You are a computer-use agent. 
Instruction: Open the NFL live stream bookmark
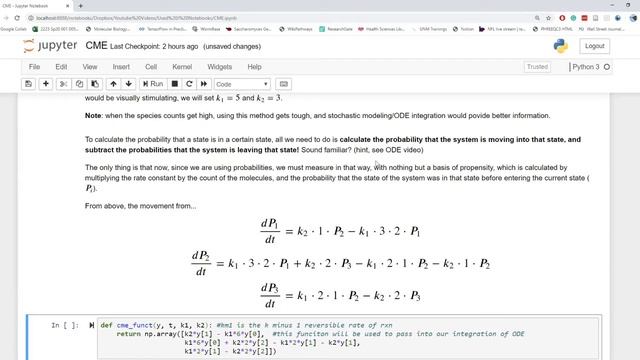502,29
